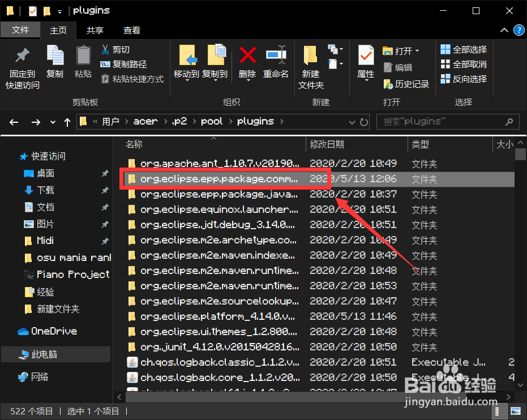Delete the selected folder
This screenshot has width=527, height=420.
pyautogui.click(x=247, y=63)
